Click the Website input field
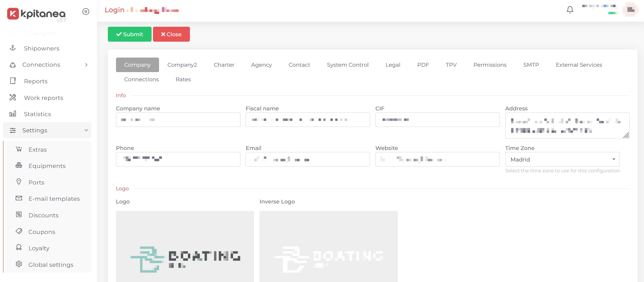 coord(437,159)
